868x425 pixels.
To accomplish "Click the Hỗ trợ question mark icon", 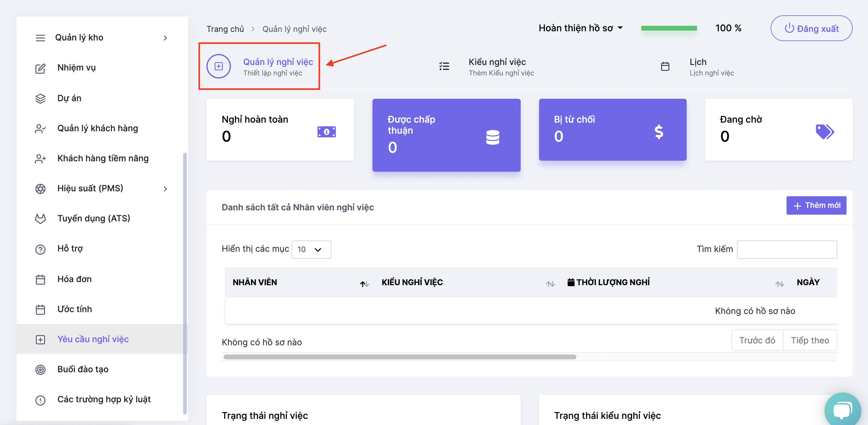I will 40,249.
